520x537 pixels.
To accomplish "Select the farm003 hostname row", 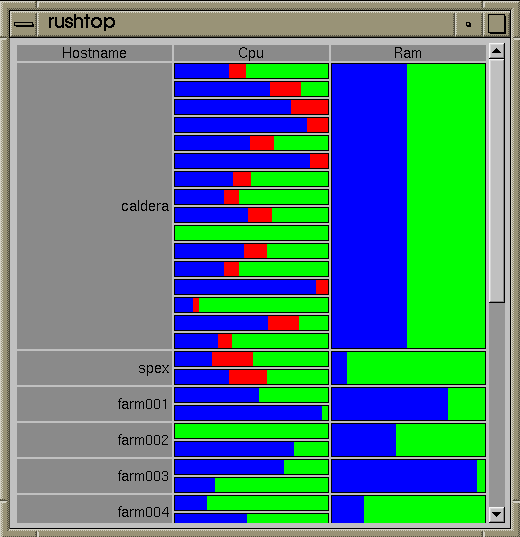I will 94,476.
